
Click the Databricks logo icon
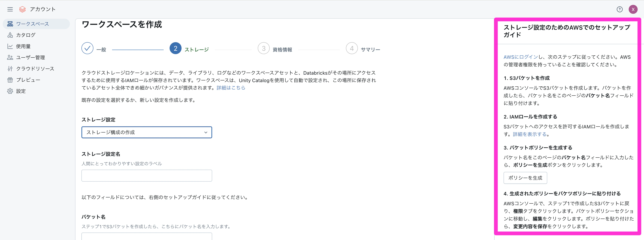click(22, 9)
